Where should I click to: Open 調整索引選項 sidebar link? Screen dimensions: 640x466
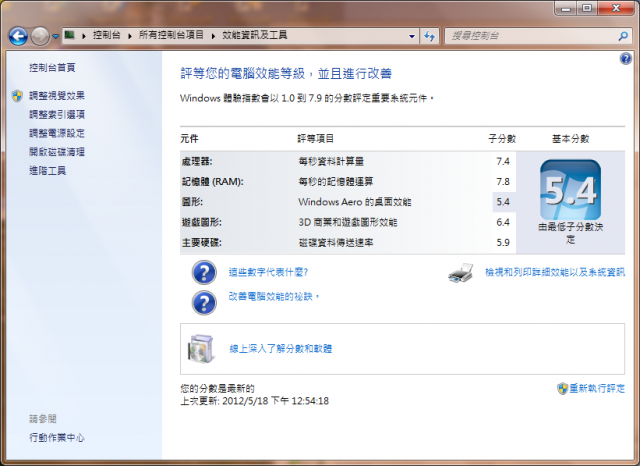57,115
